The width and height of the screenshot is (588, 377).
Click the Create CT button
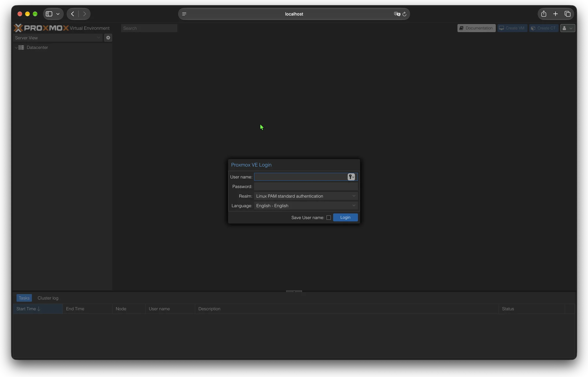click(x=544, y=28)
